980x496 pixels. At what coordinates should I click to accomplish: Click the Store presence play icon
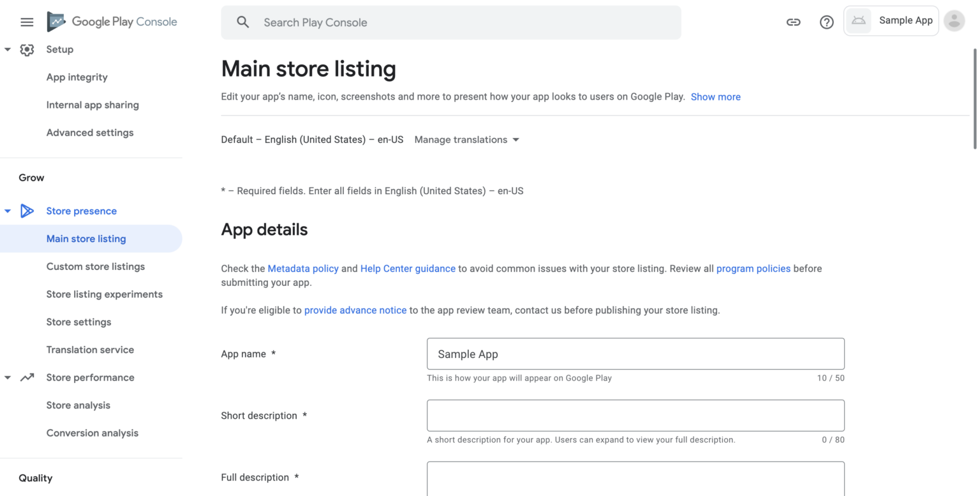tap(27, 211)
